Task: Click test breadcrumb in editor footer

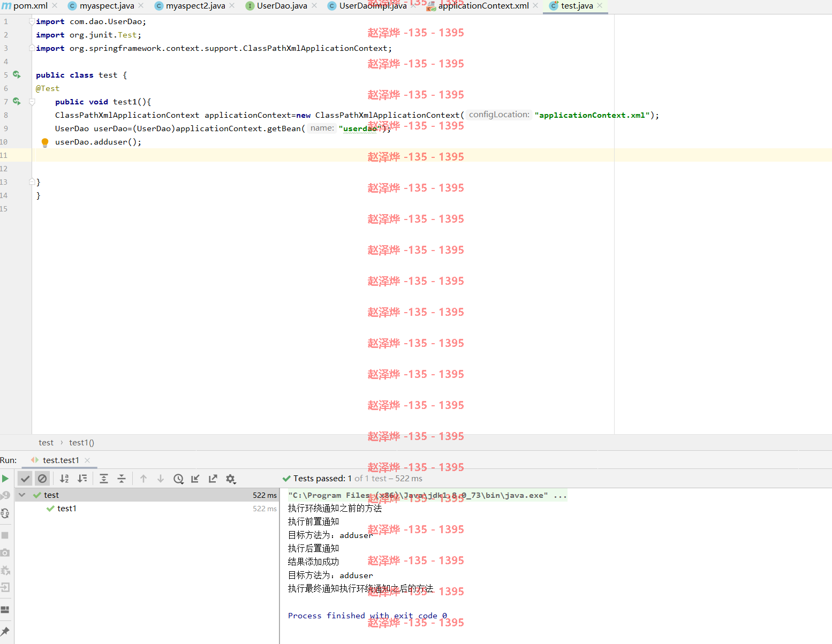Action: (46, 443)
